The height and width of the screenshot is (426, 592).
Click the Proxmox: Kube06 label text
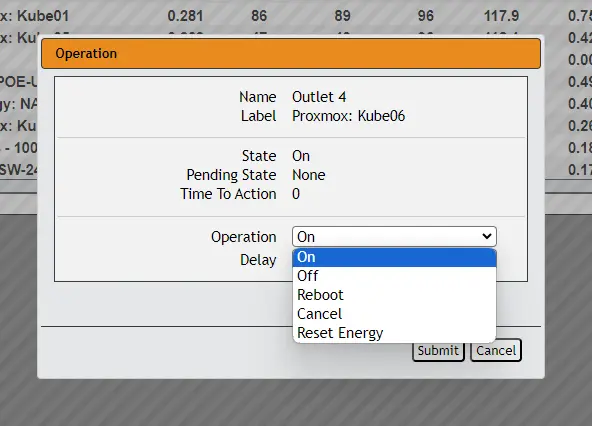click(348, 116)
